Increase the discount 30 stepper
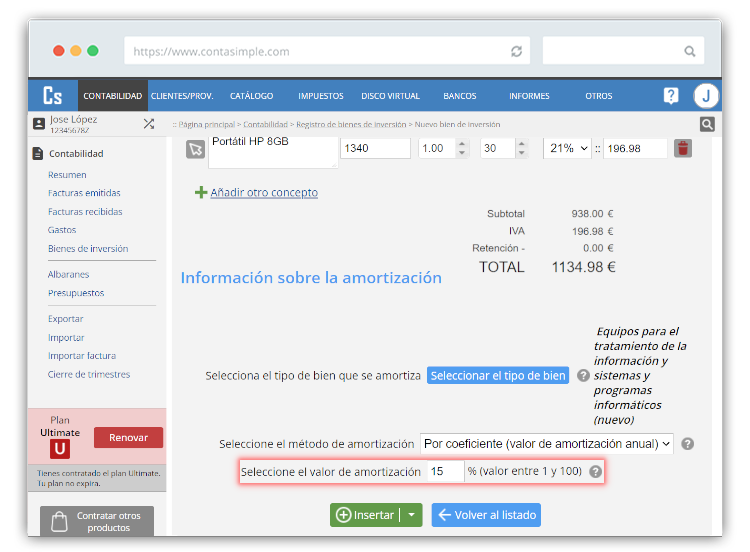The height and width of the screenshot is (552, 750). [521, 144]
